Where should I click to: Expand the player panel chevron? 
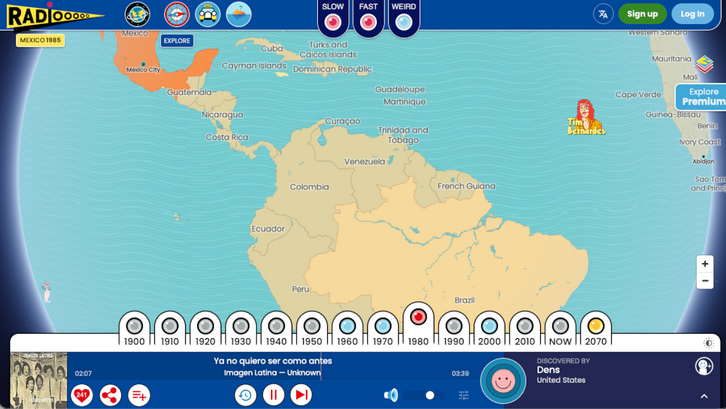click(704, 396)
